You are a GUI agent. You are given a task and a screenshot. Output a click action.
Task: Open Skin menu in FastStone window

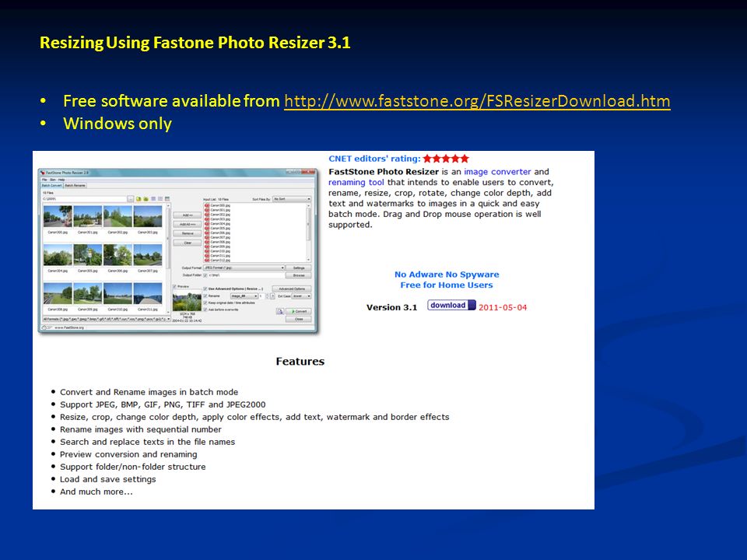[x=53, y=180]
